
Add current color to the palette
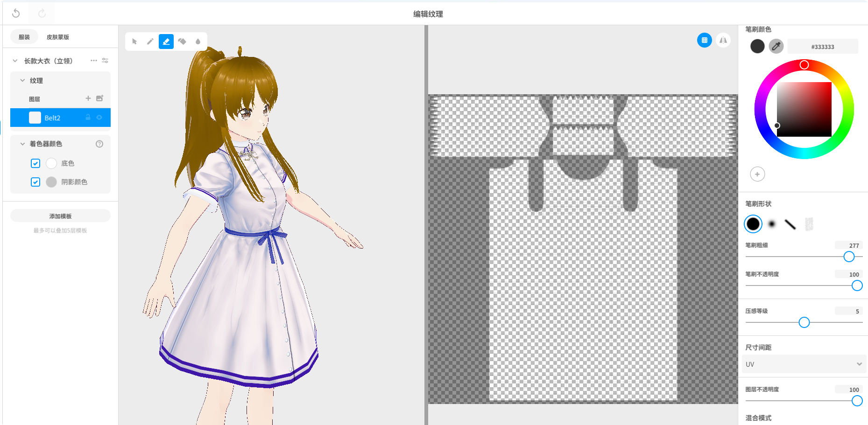click(x=757, y=174)
